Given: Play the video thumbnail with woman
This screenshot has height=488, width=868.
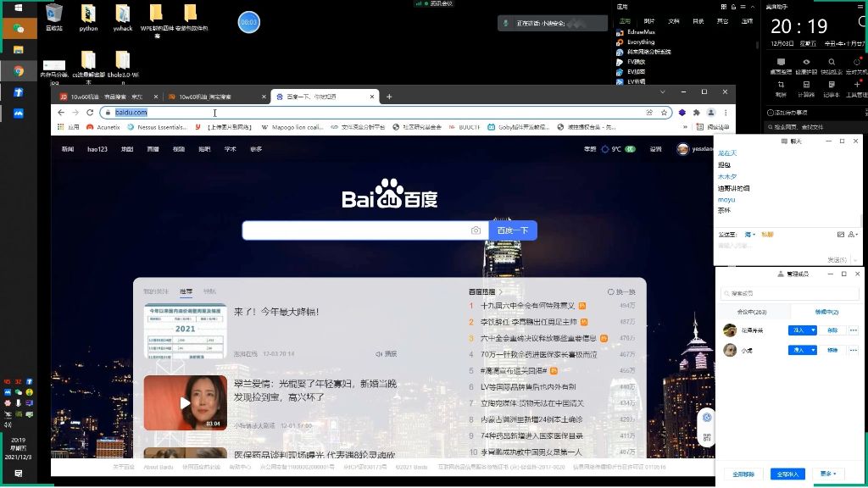Looking at the screenshot, I should tap(185, 402).
